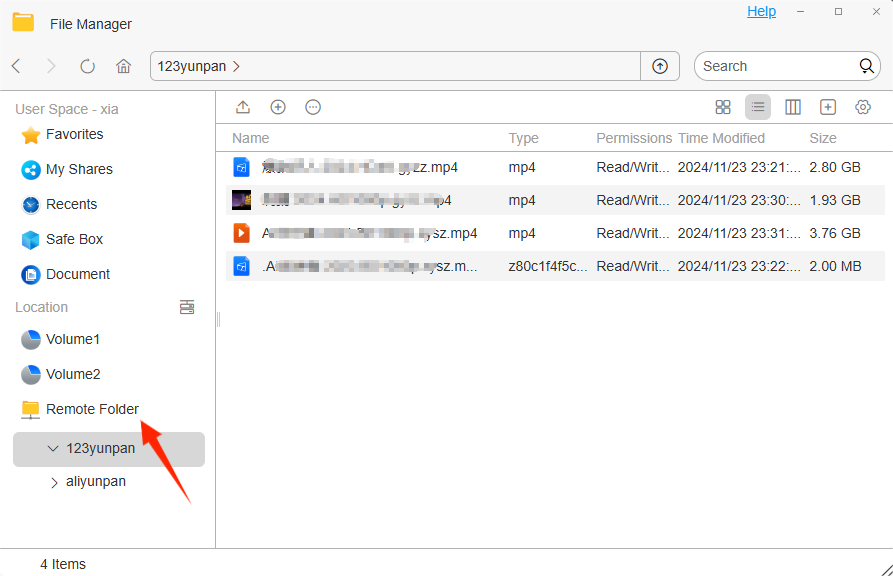Click the refresh icon

(x=87, y=66)
